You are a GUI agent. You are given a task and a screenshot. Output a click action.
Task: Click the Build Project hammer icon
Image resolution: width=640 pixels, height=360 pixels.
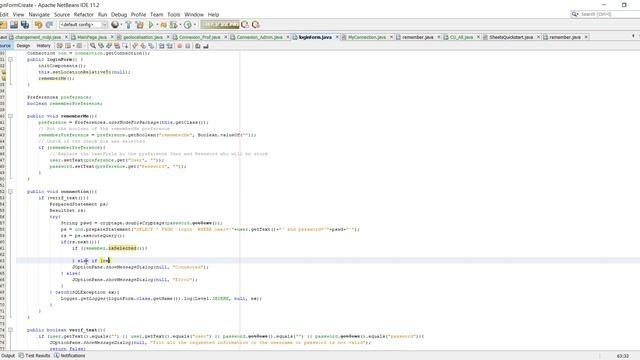(128, 25)
